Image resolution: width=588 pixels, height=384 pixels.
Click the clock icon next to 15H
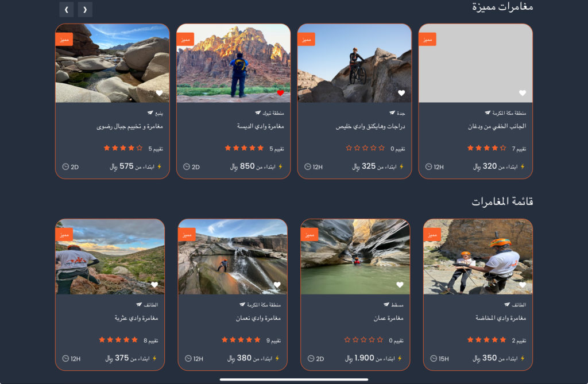[434, 359]
